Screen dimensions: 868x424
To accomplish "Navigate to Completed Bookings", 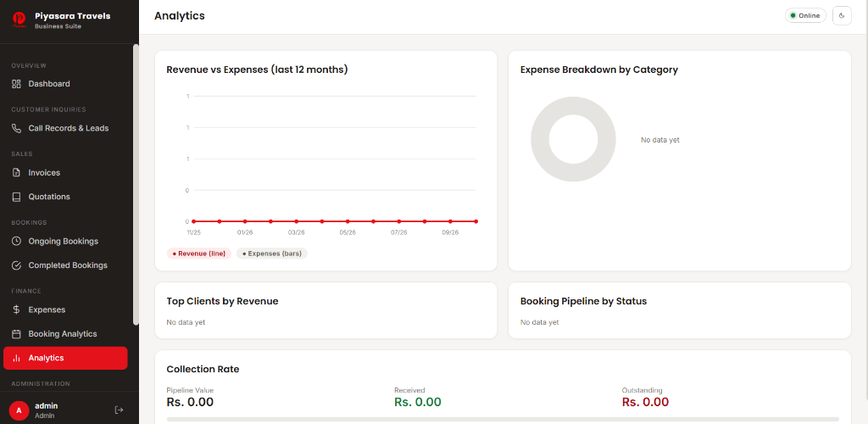I will click(x=65, y=265).
